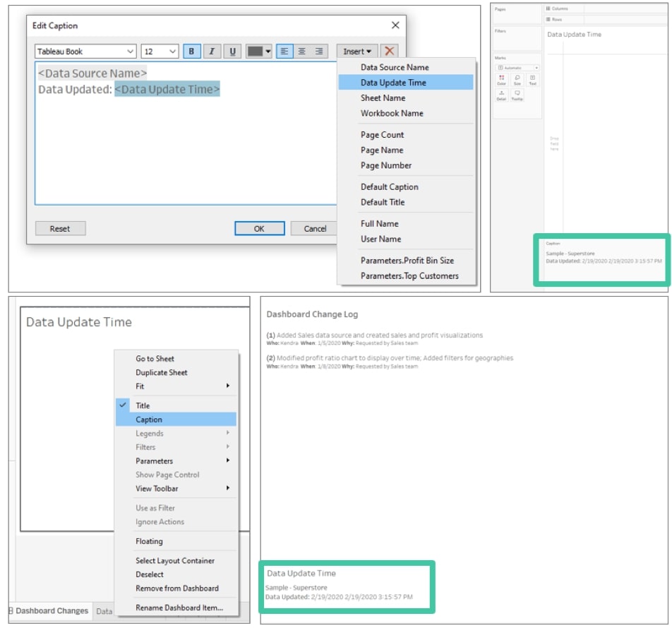The height and width of the screenshot is (628, 672).
Task: Click the red X clear-formatting icon
Action: pos(389,52)
